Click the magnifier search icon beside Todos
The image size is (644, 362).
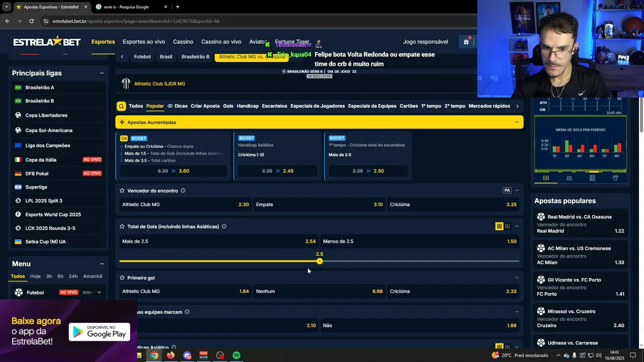pos(121,106)
